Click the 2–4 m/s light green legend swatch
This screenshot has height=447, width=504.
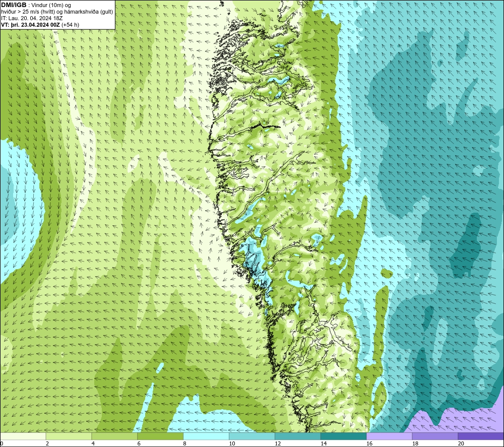tap(69, 436)
